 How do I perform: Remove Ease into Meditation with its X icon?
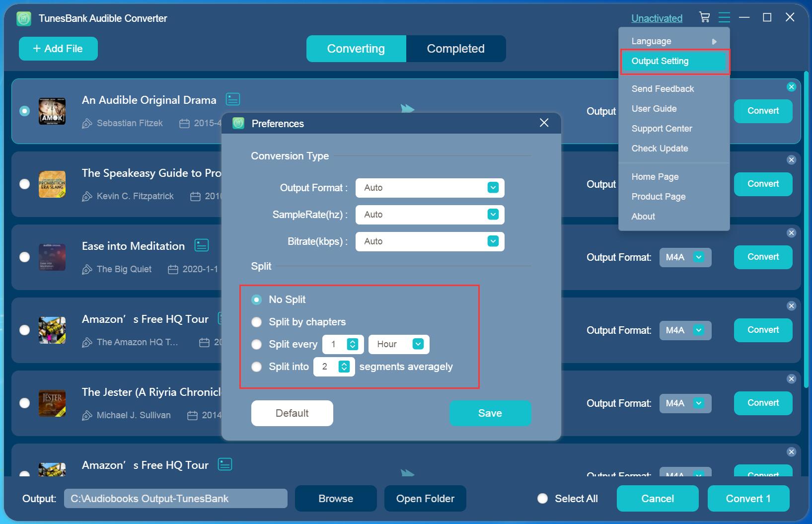(791, 233)
